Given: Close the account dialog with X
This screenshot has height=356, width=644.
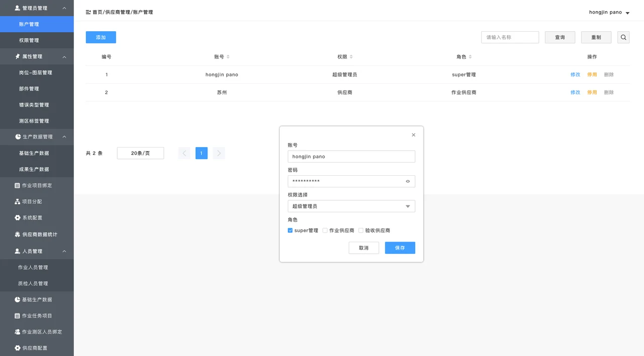Looking at the screenshot, I should tap(414, 135).
